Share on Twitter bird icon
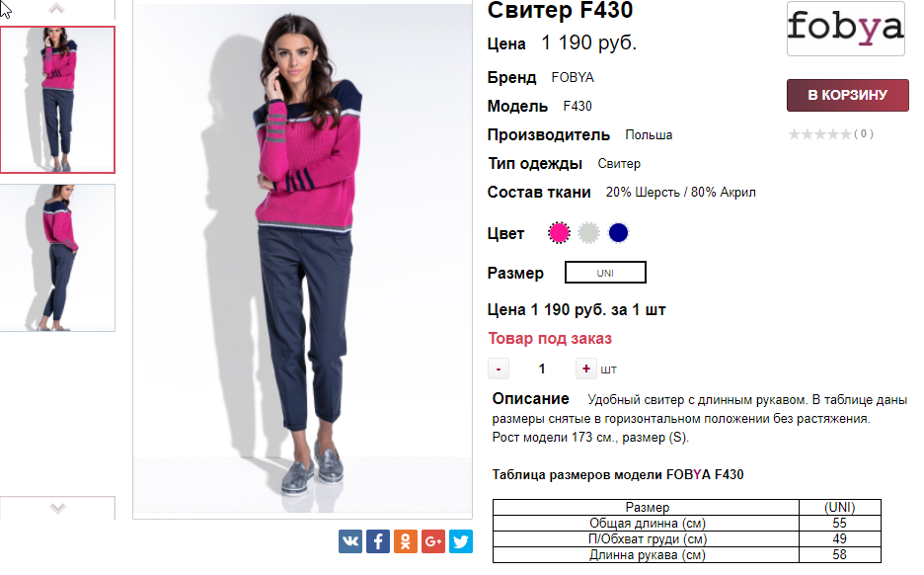924x575 pixels. click(461, 541)
